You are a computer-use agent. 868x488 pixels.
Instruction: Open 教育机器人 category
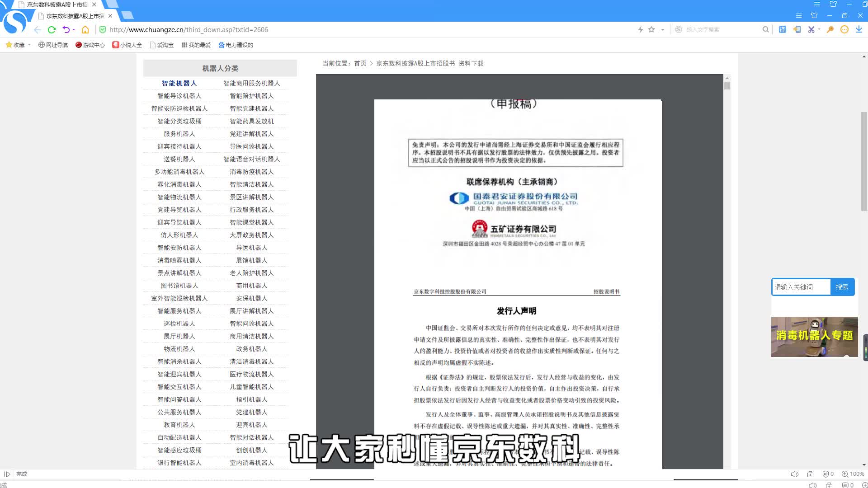(179, 425)
